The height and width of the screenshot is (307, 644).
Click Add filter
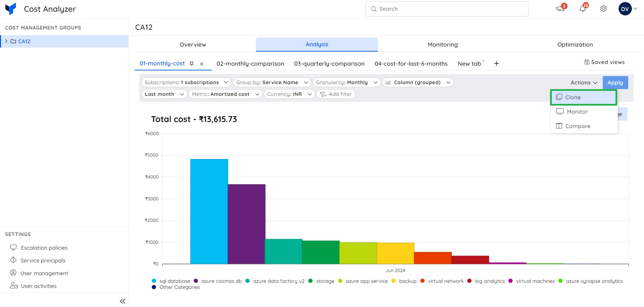tap(336, 94)
